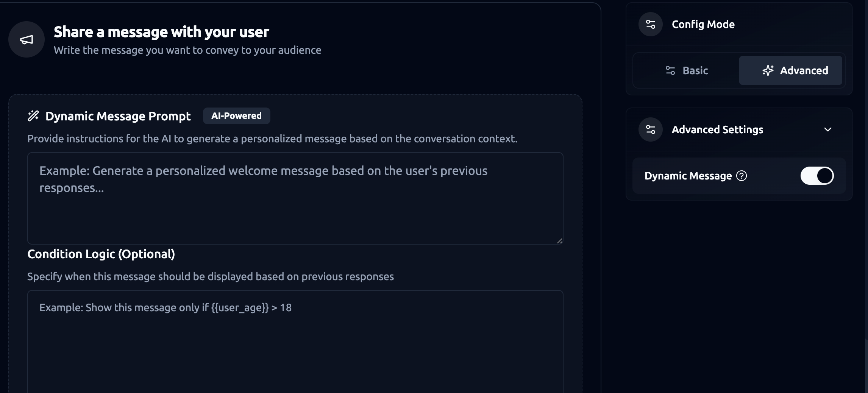Disable the Dynamic Message toggle
Image resolution: width=868 pixels, height=393 pixels.
pyautogui.click(x=817, y=176)
